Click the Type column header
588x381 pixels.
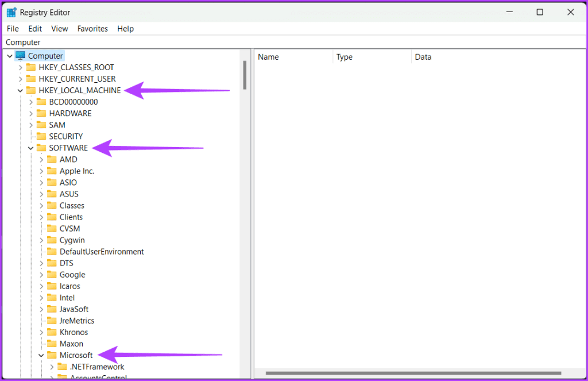(372, 57)
